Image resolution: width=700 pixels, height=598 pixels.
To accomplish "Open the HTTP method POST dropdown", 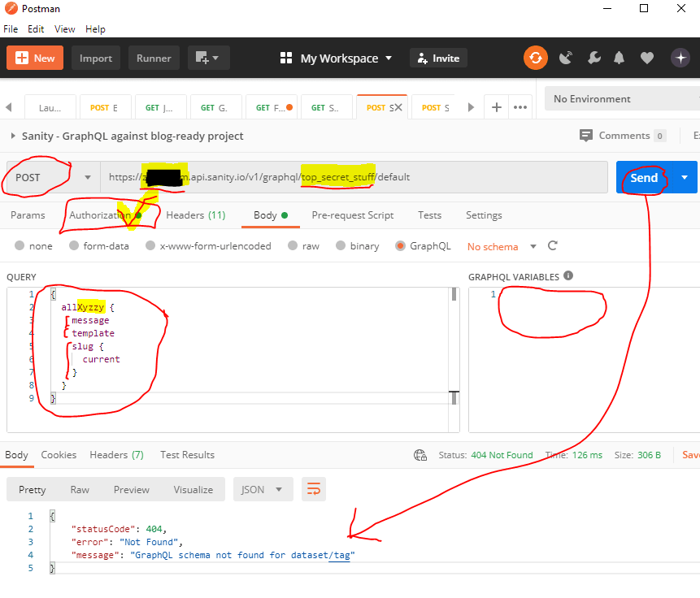I will pos(53,177).
